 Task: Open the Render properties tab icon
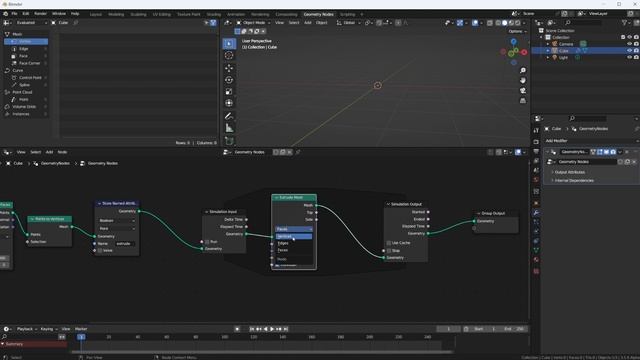(x=536, y=142)
